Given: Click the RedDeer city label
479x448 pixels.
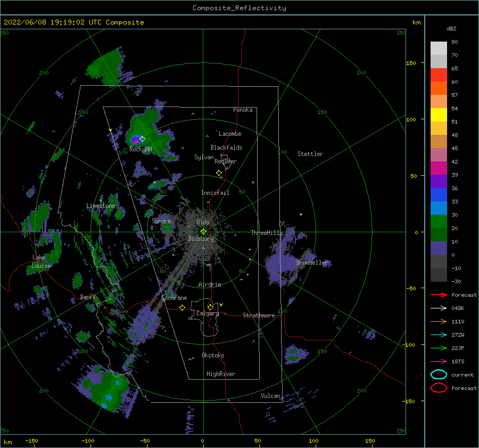Looking at the screenshot, I should point(226,161).
